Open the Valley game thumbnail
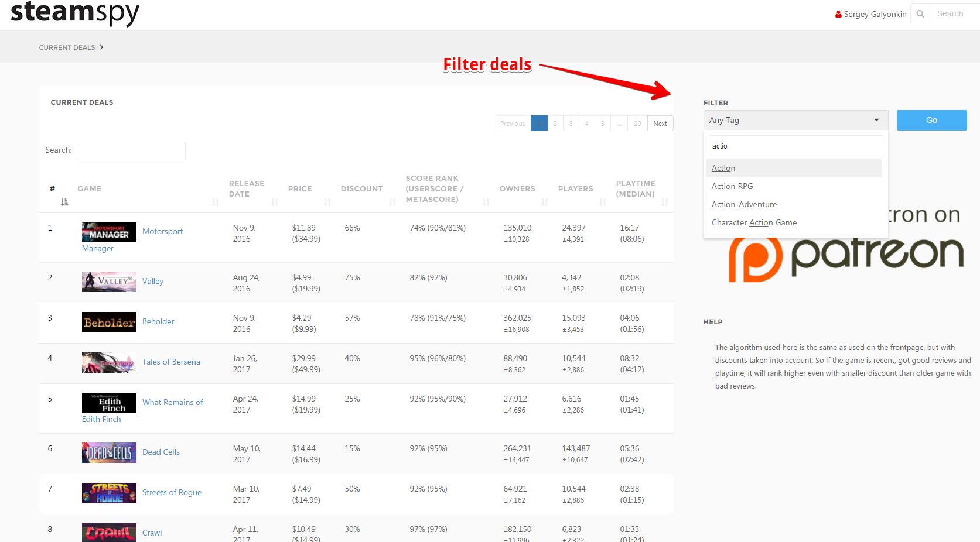Screen dimensions: 980x542 tap(109, 282)
